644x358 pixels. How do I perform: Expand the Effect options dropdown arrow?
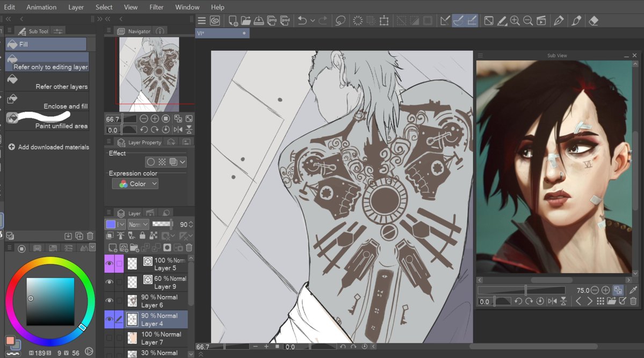(183, 162)
